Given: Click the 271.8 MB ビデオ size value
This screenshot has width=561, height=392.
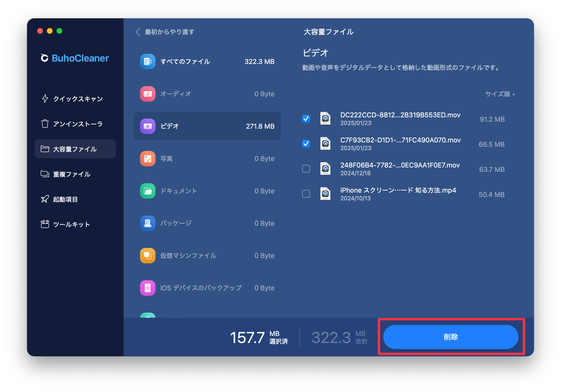Looking at the screenshot, I should pos(260,126).
